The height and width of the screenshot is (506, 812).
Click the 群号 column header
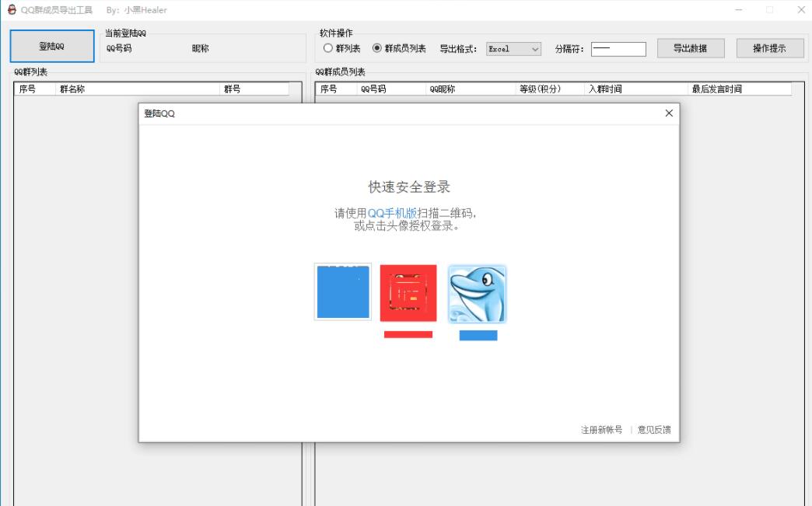[x=254, y=89]
